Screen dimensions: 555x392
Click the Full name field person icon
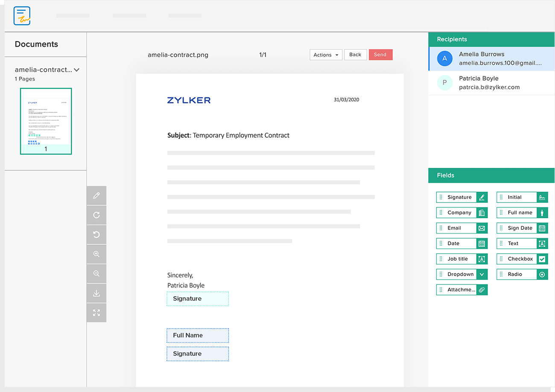(x=542, y=213)
